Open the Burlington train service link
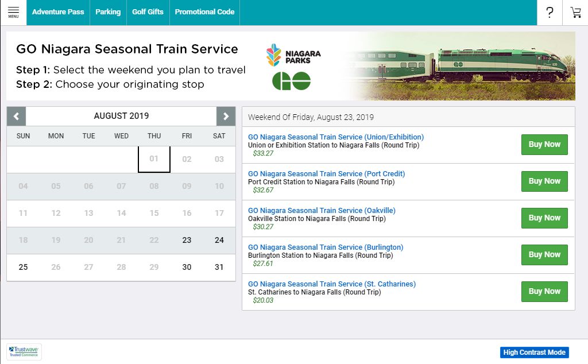The height and width of the screenshot is (364, 588). 326,247
